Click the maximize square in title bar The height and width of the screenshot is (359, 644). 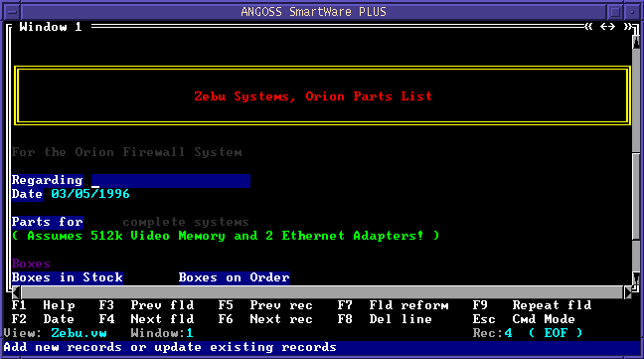coord(615,12)
